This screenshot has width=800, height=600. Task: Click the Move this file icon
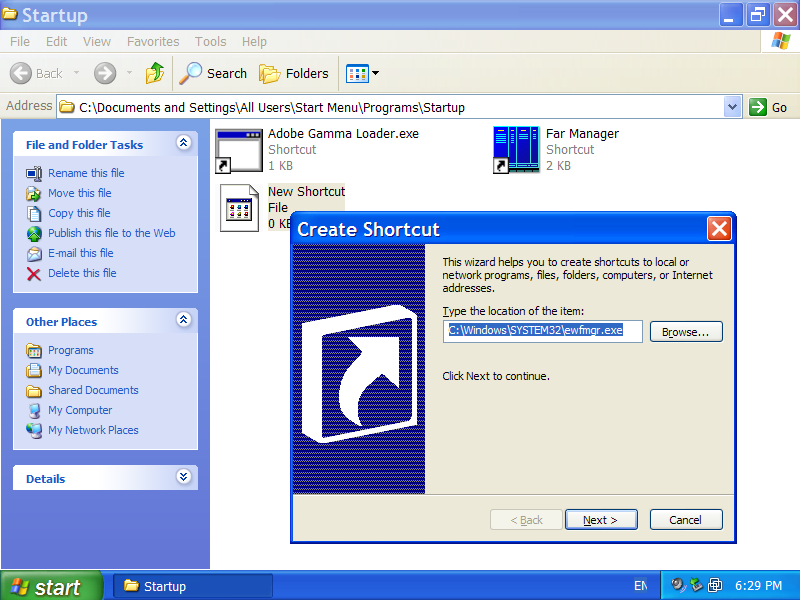pyautogui.click(x=34, y=193)
